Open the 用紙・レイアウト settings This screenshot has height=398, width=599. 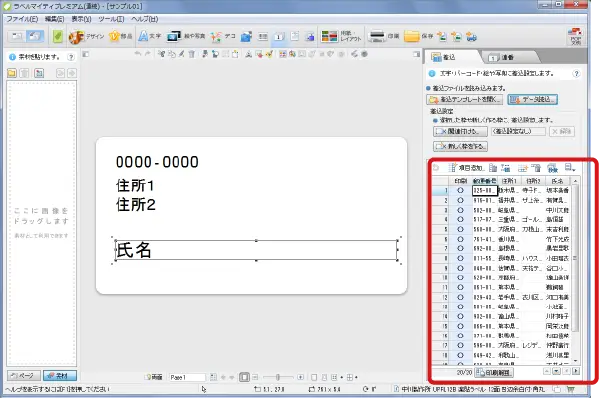[x=340, y=37]
